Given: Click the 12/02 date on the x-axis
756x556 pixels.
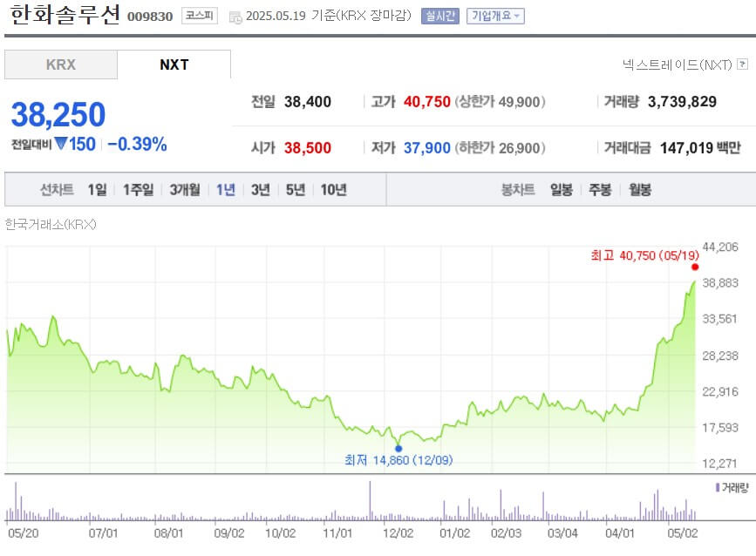Looking at the screenshot, I should pyautogui.click(x=398, y=532).
